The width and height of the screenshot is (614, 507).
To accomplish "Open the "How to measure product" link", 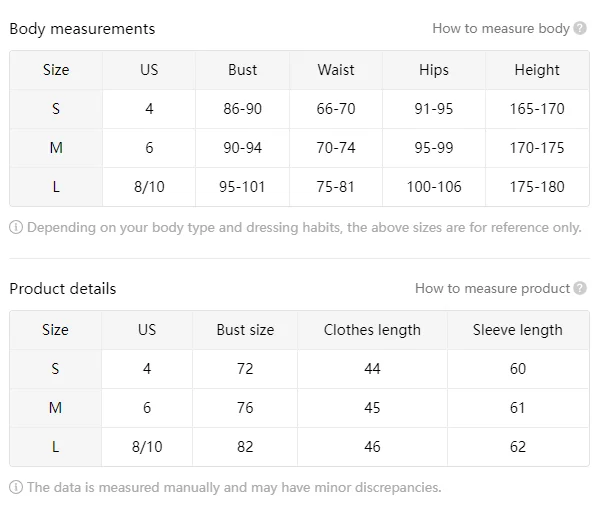I will click(x=492, y=289).
